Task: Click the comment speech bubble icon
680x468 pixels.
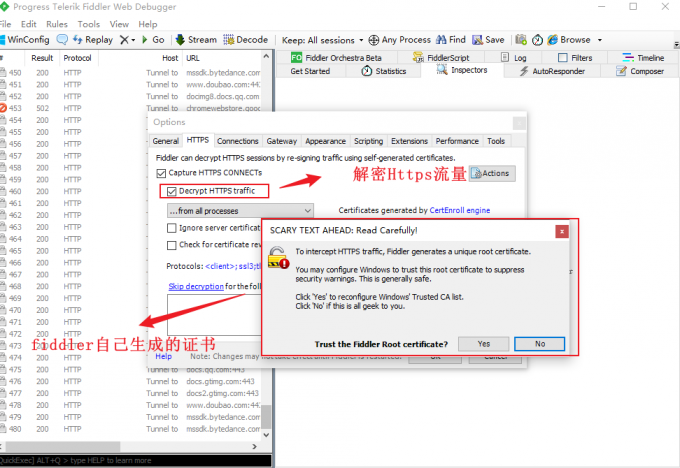Action: tap(62, 39)
